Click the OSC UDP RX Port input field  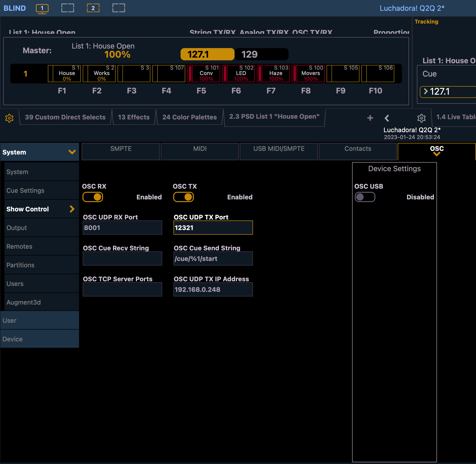tap(122, 228)
